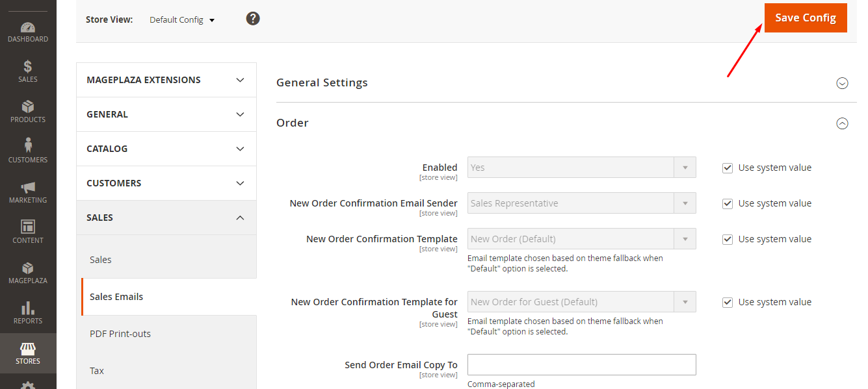Click the Save Config button

pyautogui.click(x=805, y=18)
